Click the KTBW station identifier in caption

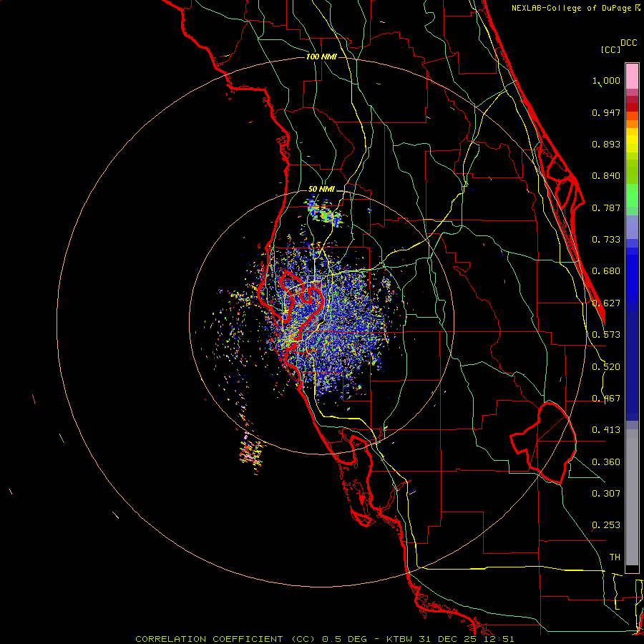coord(401,639)
